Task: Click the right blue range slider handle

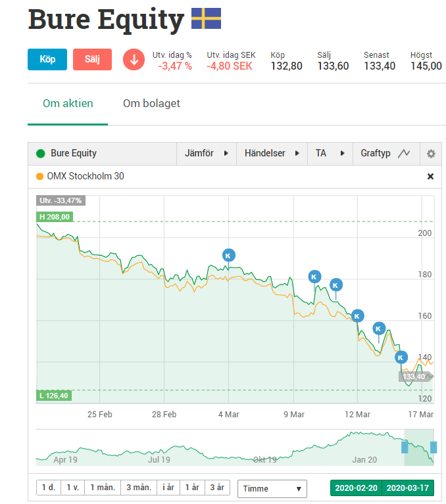Action: coord(434,447)
